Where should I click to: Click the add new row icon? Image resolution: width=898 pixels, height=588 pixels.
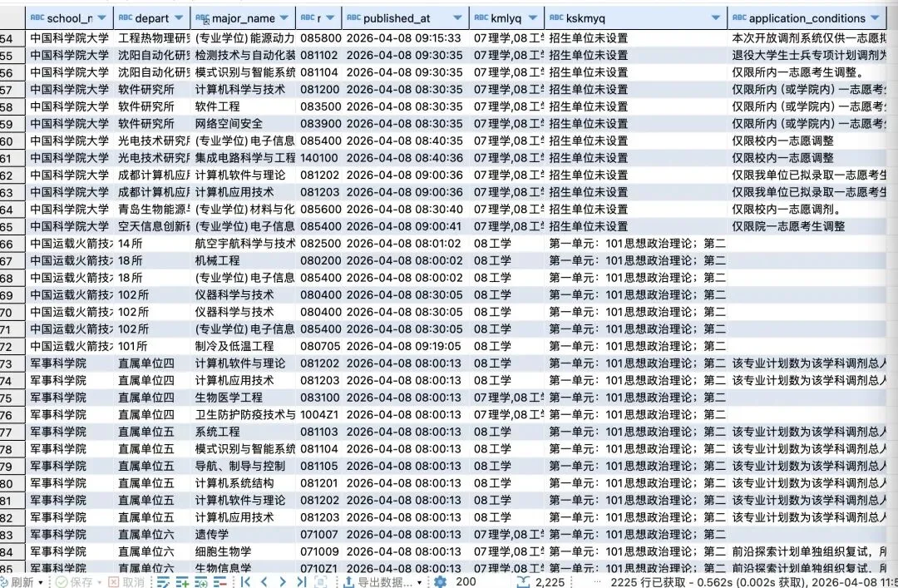[x=183, y=582]
